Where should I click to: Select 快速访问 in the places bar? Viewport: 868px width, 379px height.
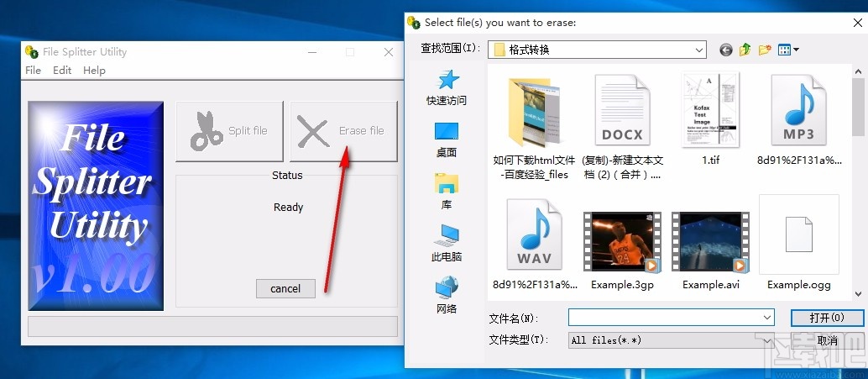click(447, 87)
